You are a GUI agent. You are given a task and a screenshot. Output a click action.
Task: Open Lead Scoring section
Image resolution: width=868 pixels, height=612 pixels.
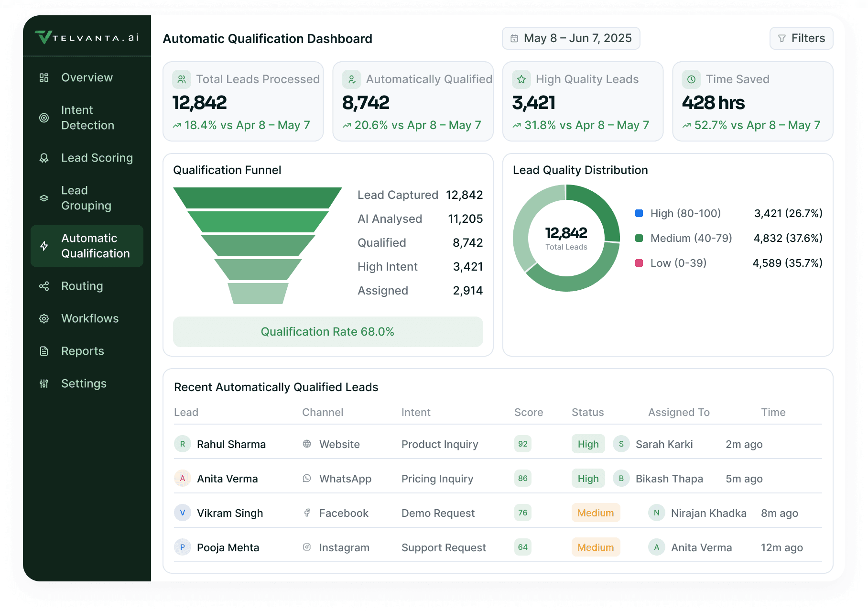tap(87, 158)
